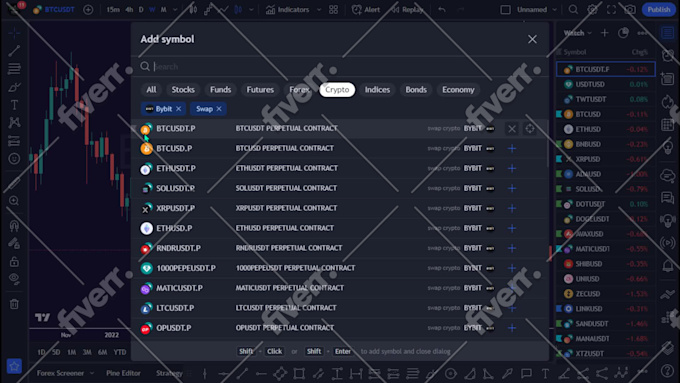Select the LTCUSDT.P symbol row

340,308
